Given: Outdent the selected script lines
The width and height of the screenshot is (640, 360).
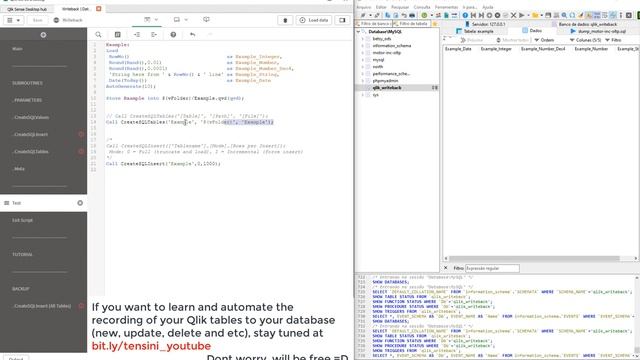Looking at the screenshot, I should [x=154, y=35].
